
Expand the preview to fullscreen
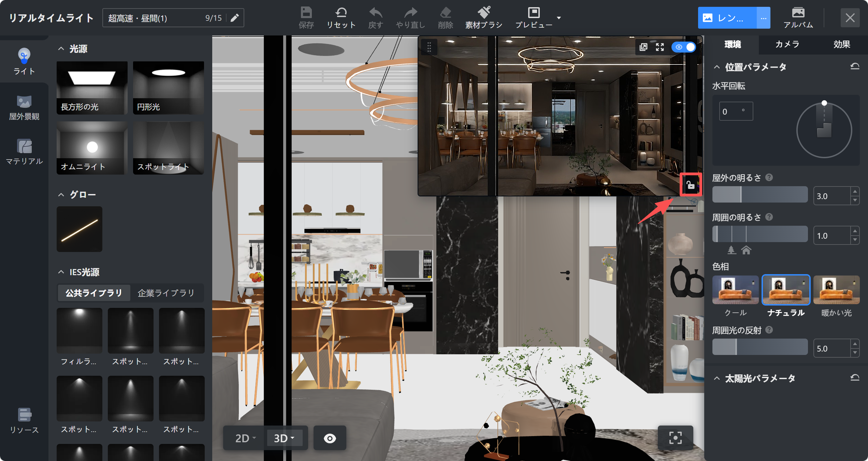click(x=660, y=47)
